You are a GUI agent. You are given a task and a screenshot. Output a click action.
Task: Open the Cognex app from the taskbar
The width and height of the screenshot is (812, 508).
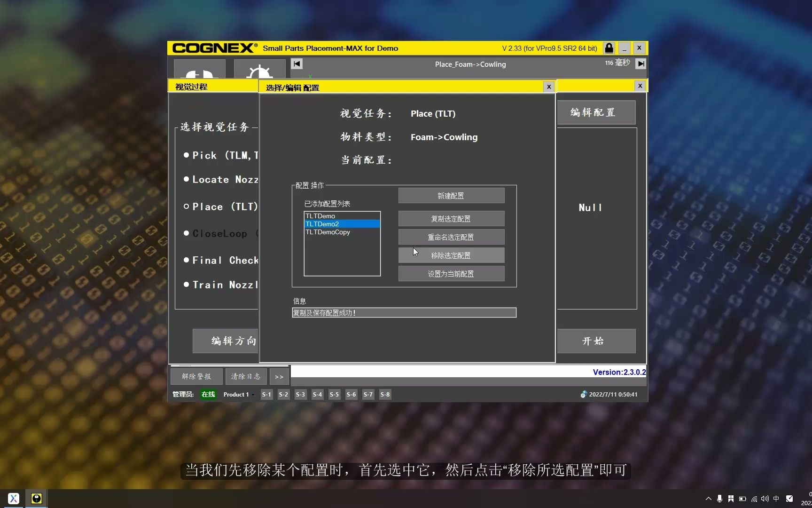[36, 498]
